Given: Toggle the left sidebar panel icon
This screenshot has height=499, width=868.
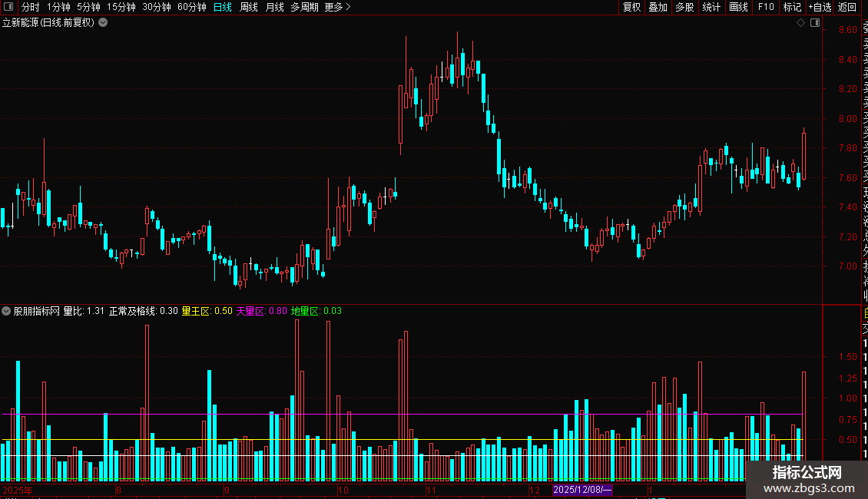Looking at the screenshot, I should pyautogui.click(x=8, y=7).
